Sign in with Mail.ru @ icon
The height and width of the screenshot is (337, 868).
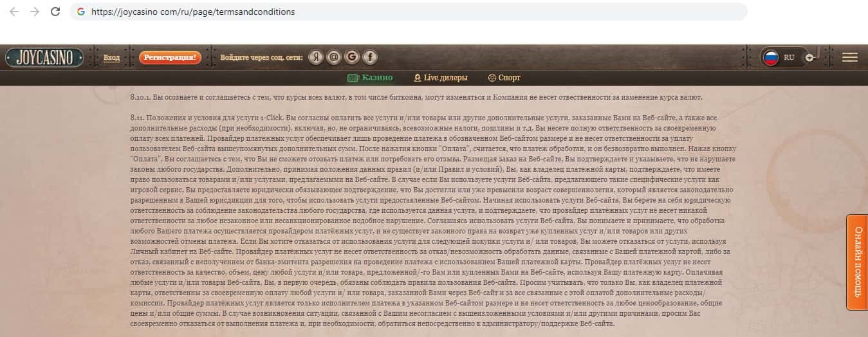(x=333, y=57)
